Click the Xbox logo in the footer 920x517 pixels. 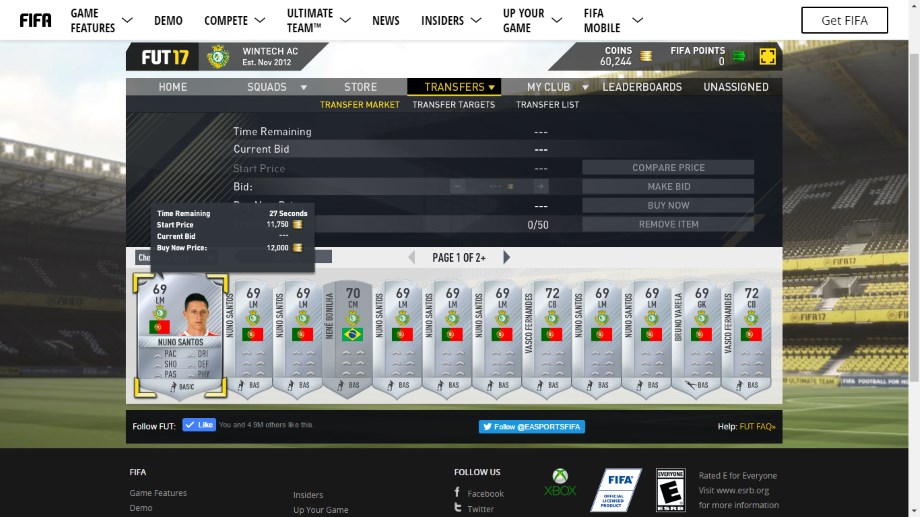click(x=560, y=482)
